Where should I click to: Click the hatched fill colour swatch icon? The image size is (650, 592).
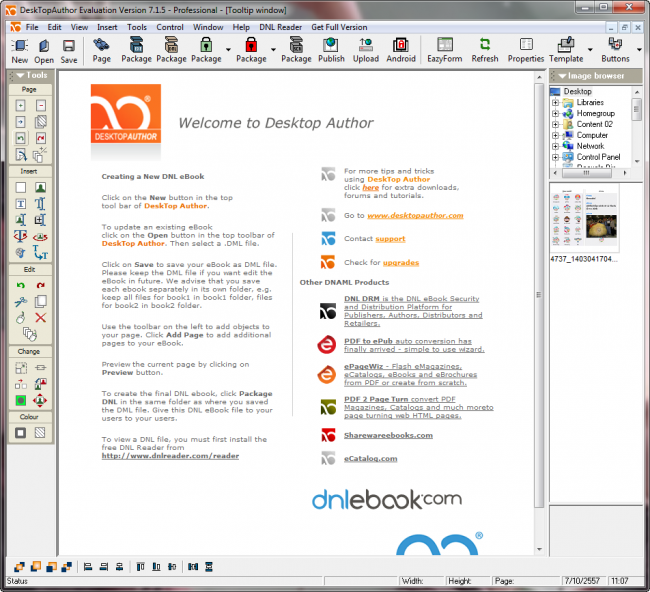tap(40, 433)
